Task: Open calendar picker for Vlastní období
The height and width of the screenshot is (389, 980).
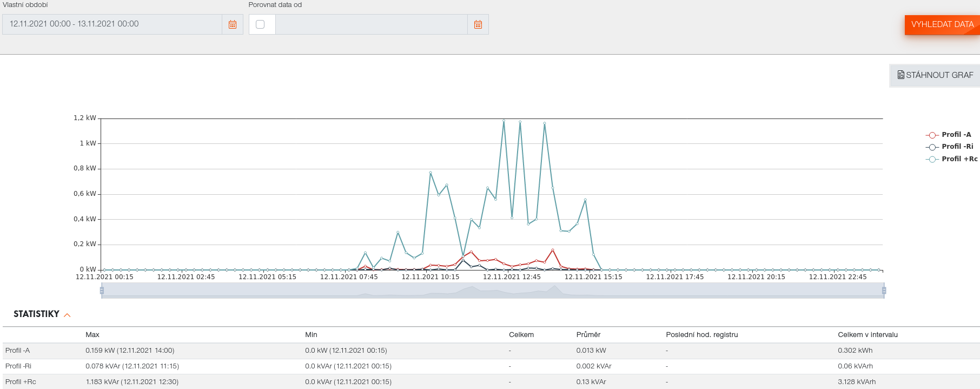Action: click(x=233, y=24)
